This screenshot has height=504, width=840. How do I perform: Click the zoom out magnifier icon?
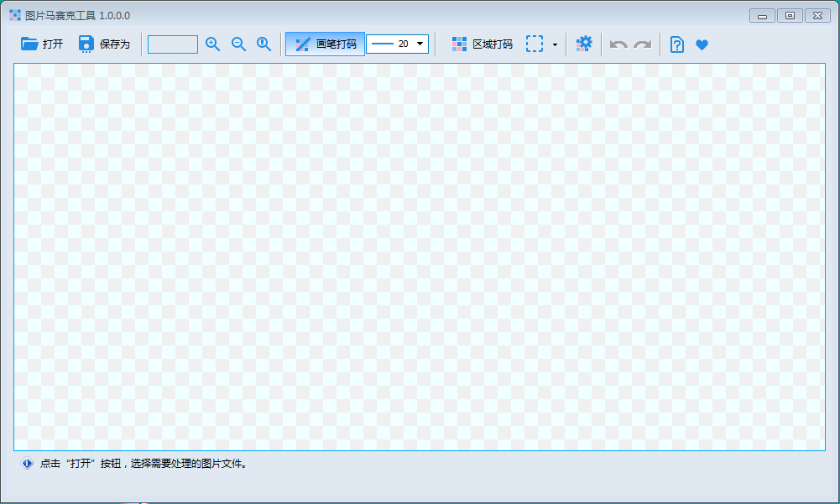238,44
